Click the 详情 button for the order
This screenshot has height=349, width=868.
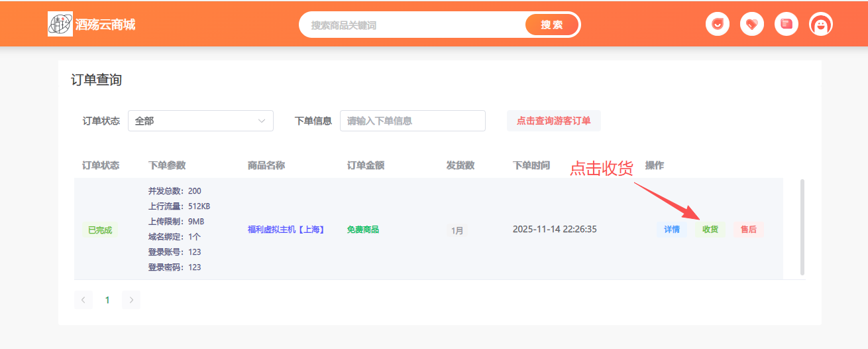pyautogui.click(x=672, y=230)
